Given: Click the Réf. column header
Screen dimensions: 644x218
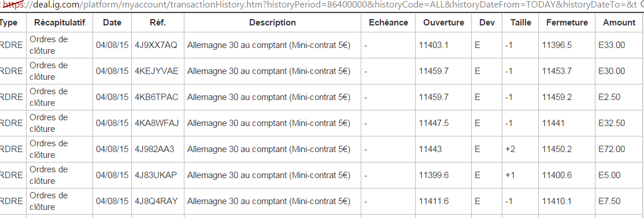Looking at the screenshot, I should (158, 23).
